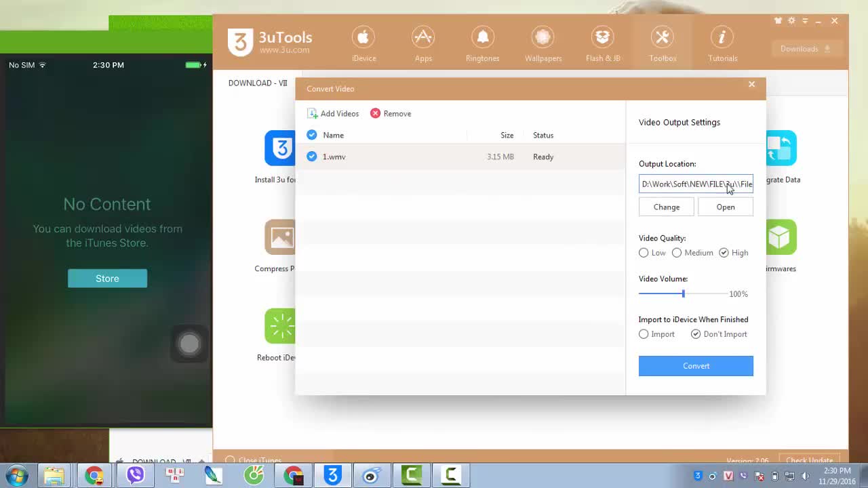This screenshot has width=868, height=488.
Task: Select Medium video quality
Action: [x=677, y=253]
